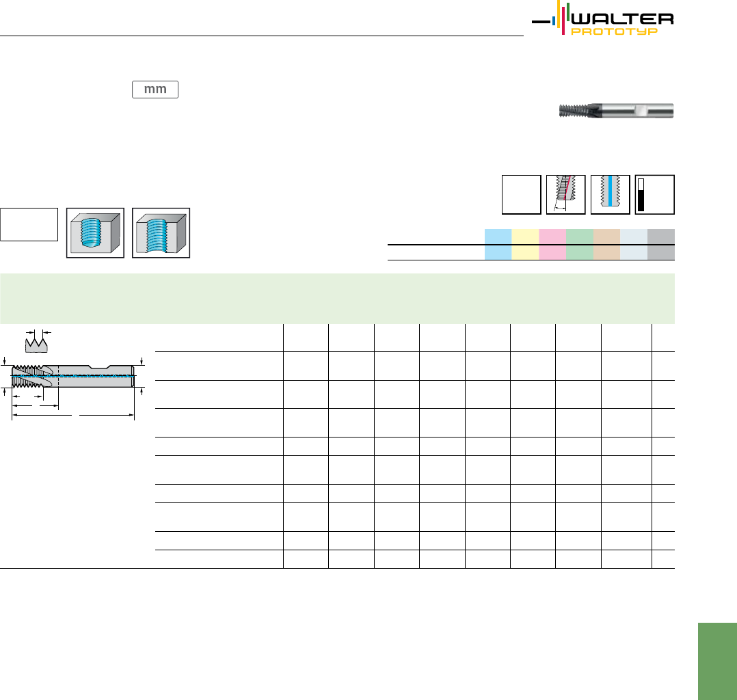
Task: Select the blind hole thread icon
Action: tap(96, 233)
